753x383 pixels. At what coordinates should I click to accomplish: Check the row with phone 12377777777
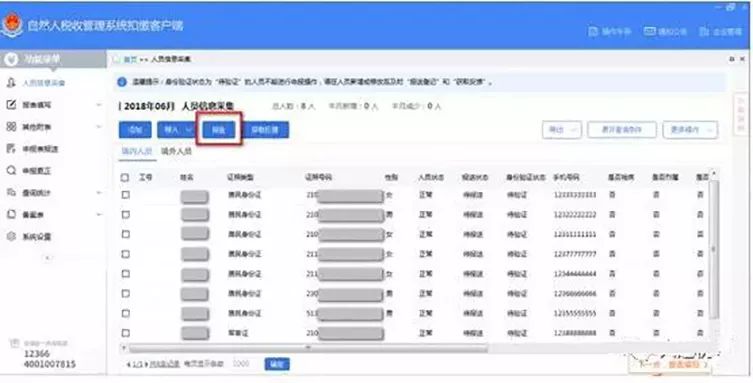pos(125,254)
